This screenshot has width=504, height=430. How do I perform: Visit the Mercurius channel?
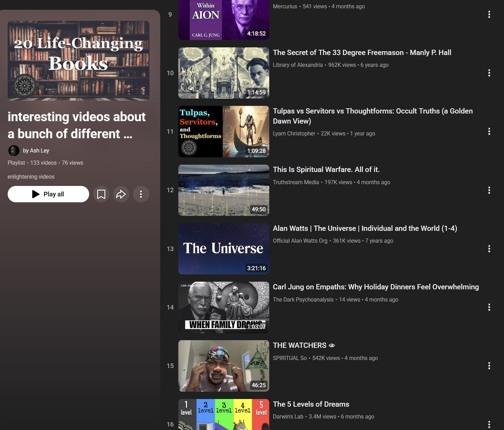point(285,6)
